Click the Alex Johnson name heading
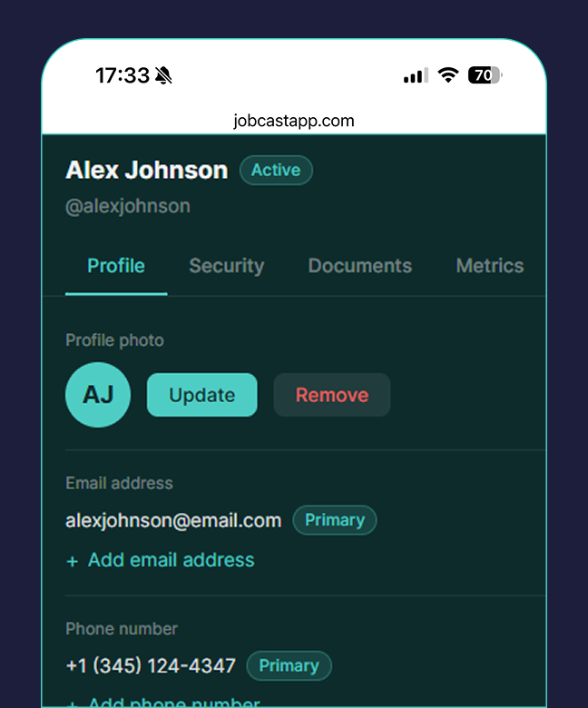Viewport: 588px width, 708px height. tap(147, 171)
